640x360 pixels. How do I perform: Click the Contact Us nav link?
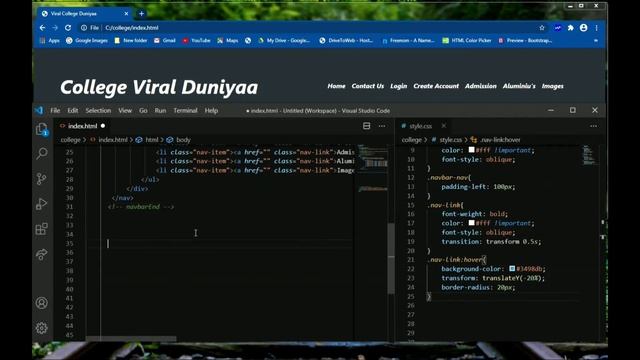368,86
